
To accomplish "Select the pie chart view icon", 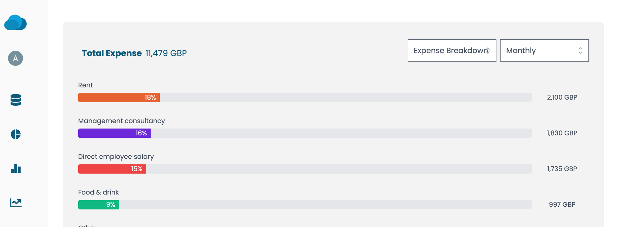I will click(x=15, y=134).
